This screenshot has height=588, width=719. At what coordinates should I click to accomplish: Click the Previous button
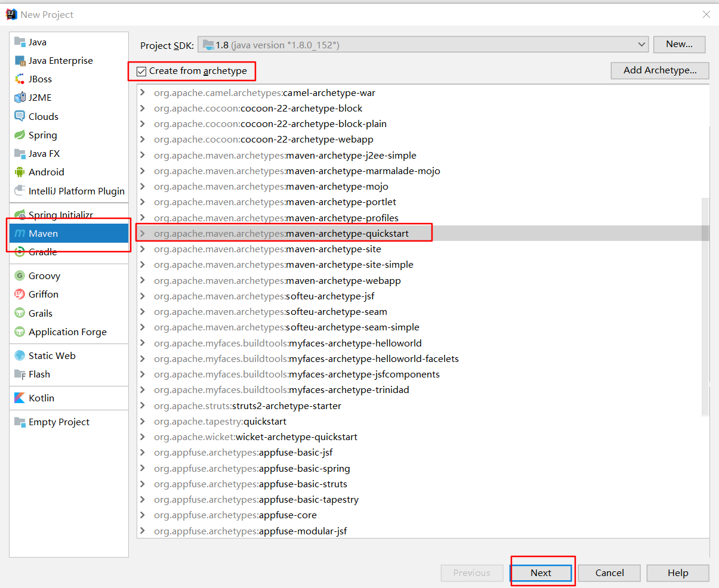point(471,573)
